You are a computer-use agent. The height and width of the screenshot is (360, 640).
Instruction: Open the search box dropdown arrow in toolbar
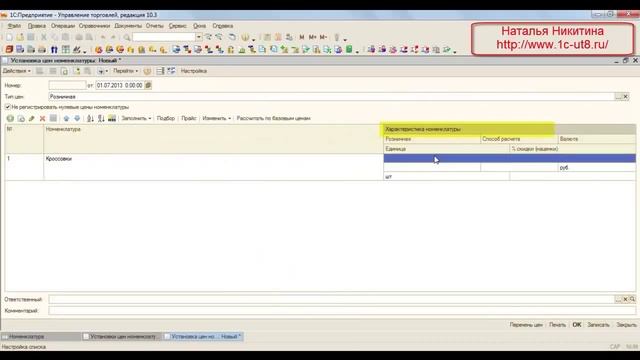[x=199, y=37]
